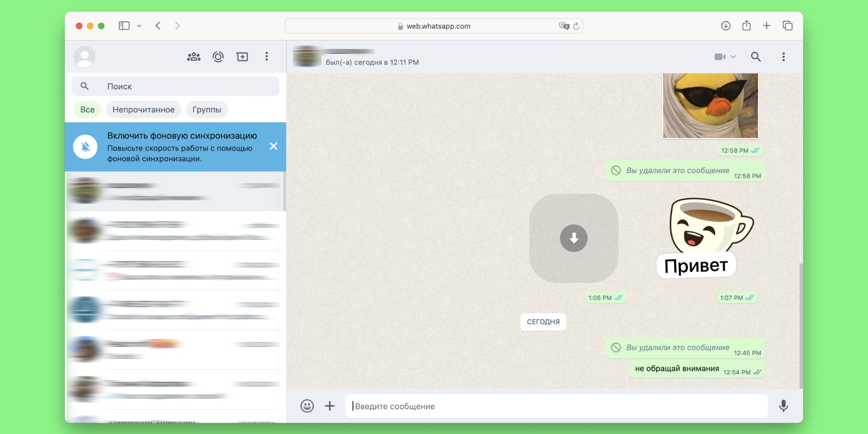This screenshot has width=868, height=434.
Task: Toggle Safari sidebar button
Action: click(124, 26)
